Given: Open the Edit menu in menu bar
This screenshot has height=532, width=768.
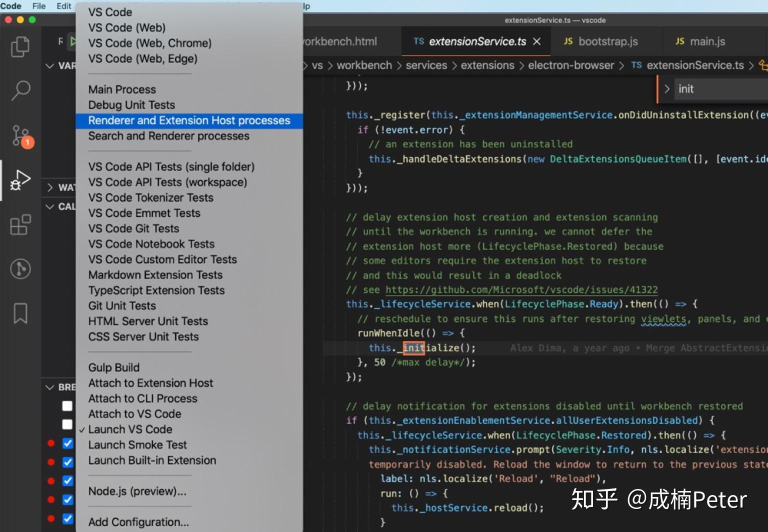Looking at the screenshot, I should coord(64,6).
